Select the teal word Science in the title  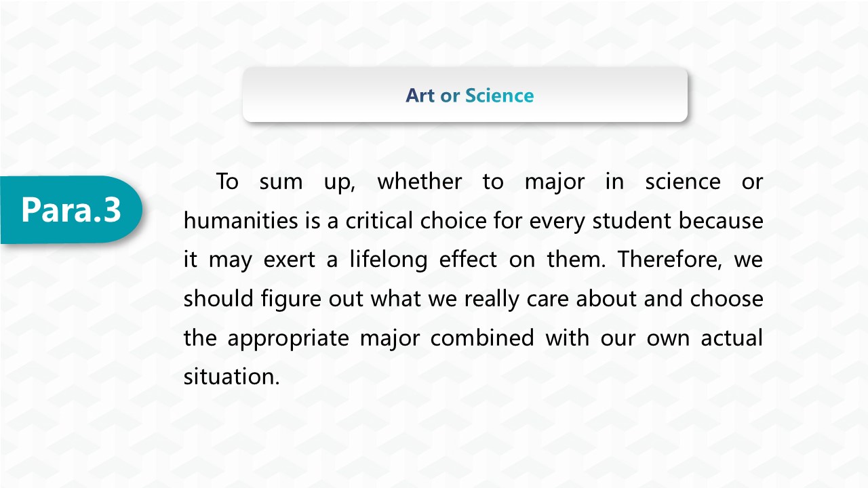coord(499,96)
